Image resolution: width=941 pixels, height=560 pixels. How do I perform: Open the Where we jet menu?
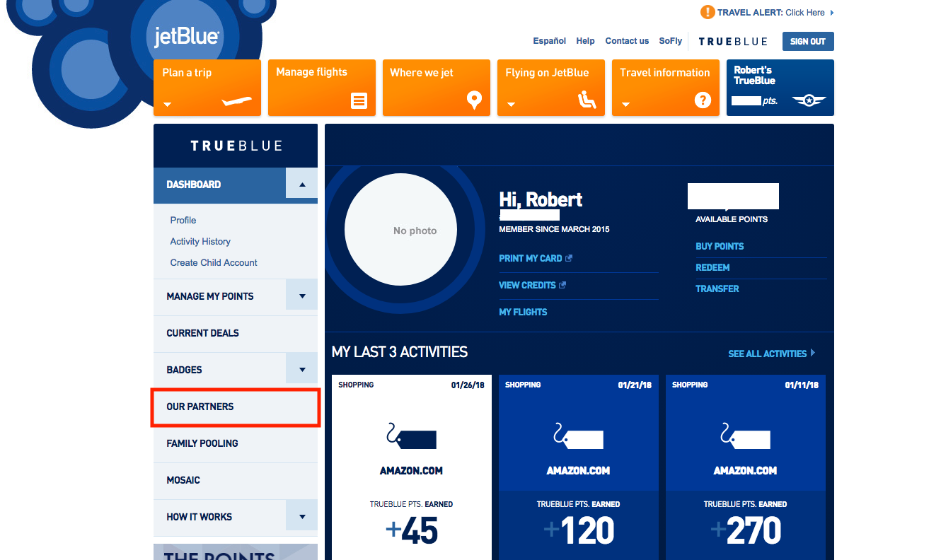pos(437,88)
